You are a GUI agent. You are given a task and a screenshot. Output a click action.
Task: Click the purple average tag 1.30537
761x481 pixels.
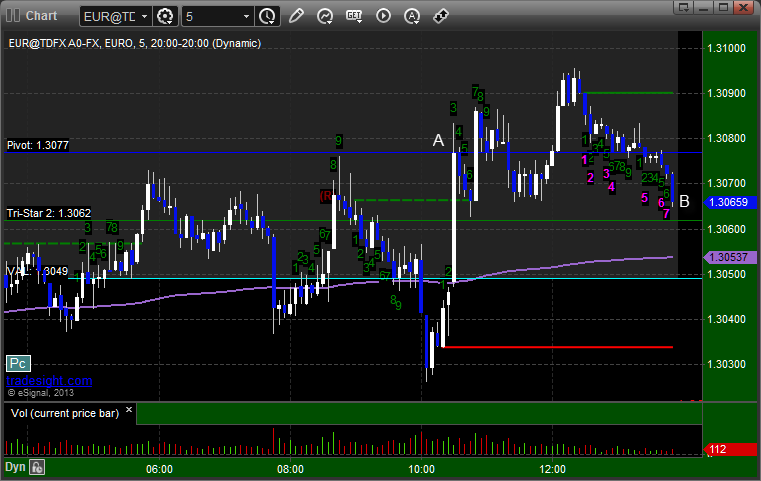click(730, 257)
